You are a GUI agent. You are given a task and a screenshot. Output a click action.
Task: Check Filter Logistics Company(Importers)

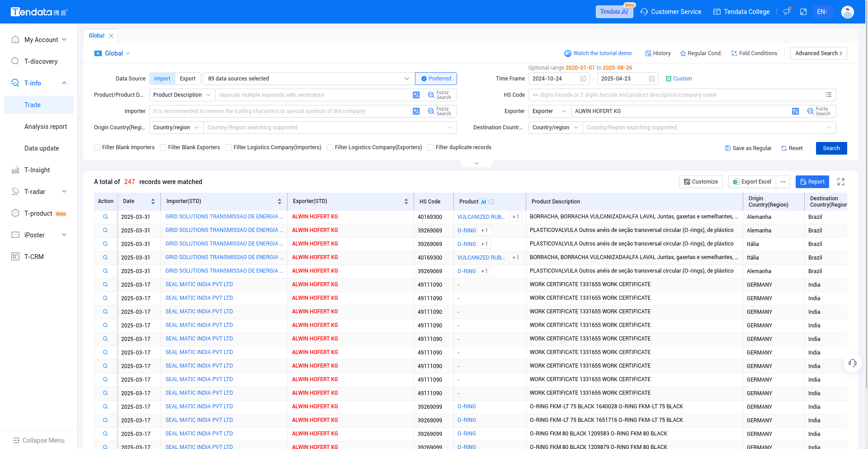click(x=229, y=147)
